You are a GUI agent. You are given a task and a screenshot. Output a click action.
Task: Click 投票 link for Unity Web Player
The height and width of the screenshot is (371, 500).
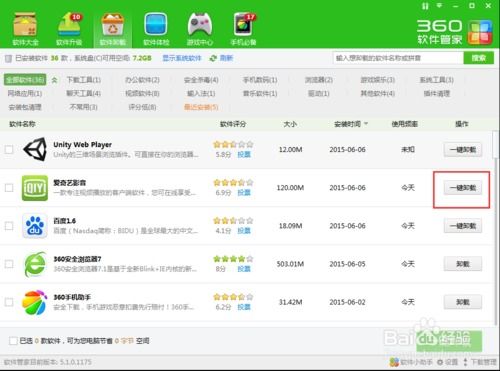tap(244, 155)
